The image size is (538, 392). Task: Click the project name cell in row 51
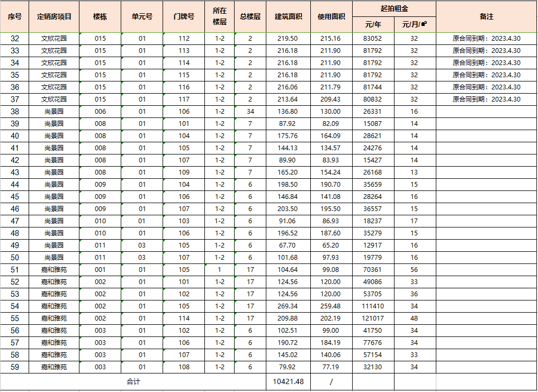(54, 270)
